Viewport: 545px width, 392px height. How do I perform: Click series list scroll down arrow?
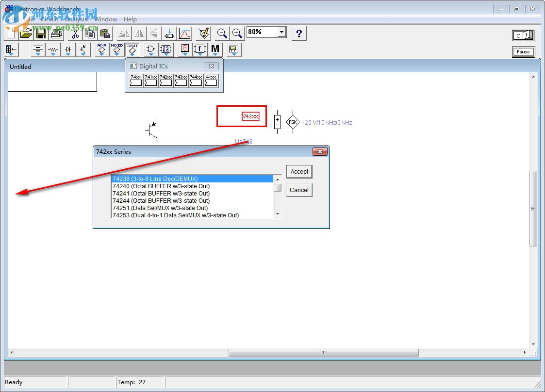pos(278,214)
